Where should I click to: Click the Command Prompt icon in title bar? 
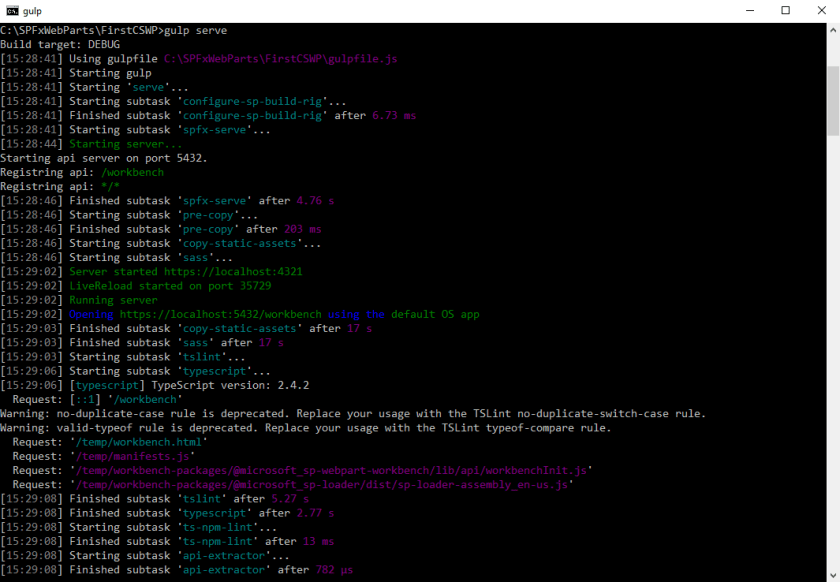point(12,10)
